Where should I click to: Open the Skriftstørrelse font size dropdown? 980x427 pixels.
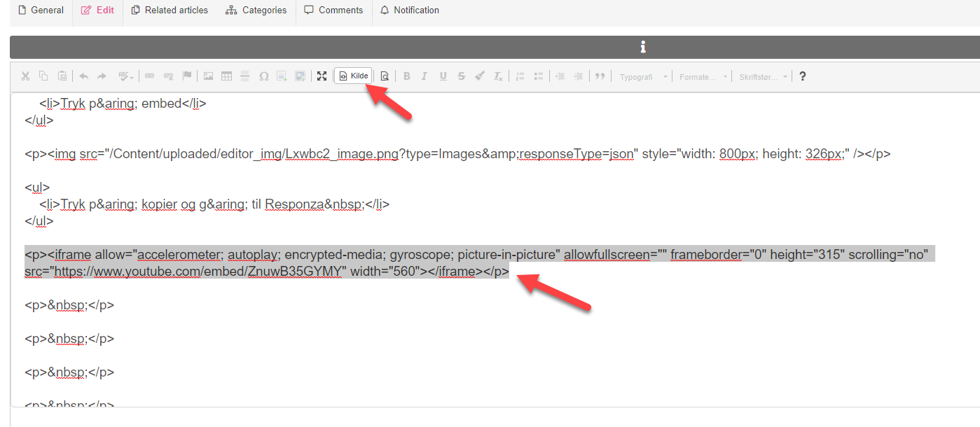tap(763, 77)
